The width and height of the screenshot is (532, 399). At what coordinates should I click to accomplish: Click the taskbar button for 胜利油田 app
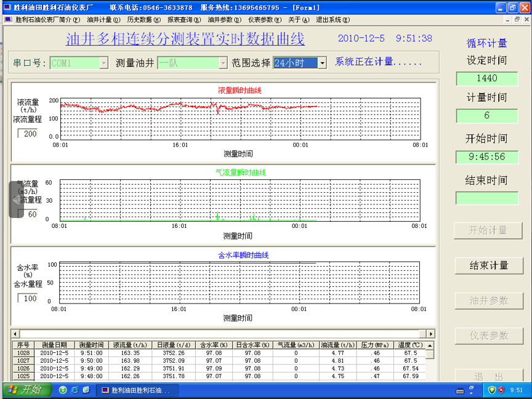pos(138,390)
